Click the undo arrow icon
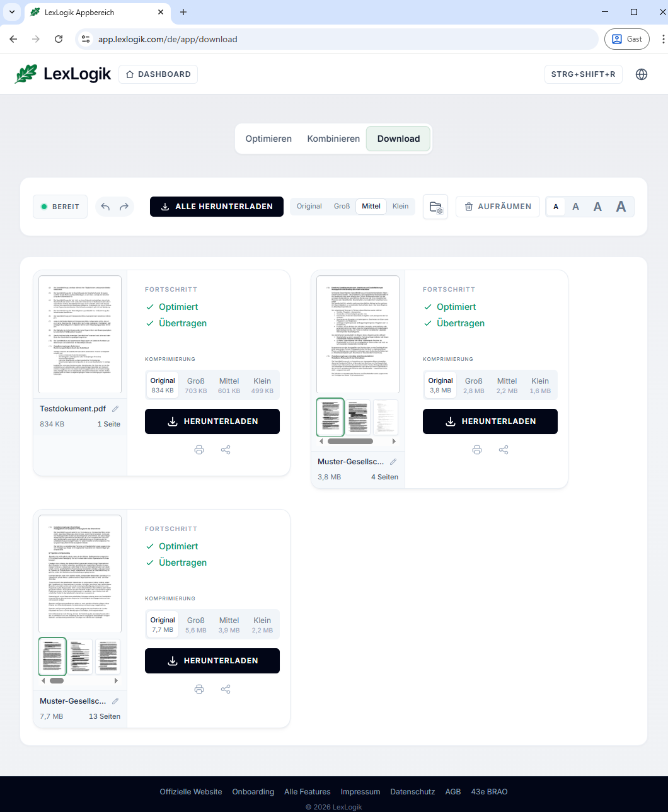Viewport: 668px width, 812px height. [105, 207]
